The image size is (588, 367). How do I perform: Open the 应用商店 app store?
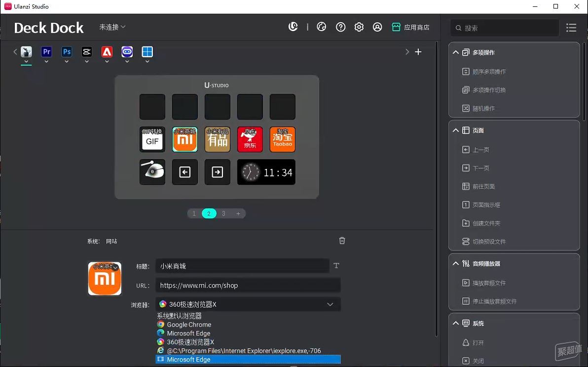click(410, 27)
